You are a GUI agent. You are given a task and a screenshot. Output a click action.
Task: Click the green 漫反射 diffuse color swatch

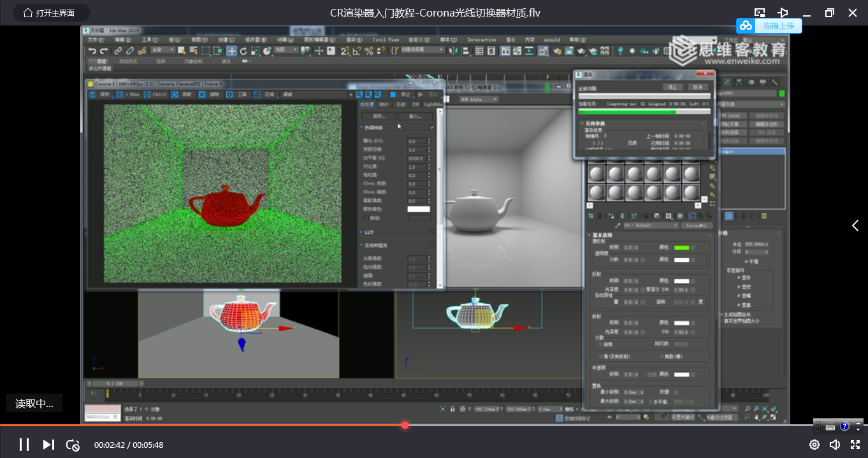[681, 248]
